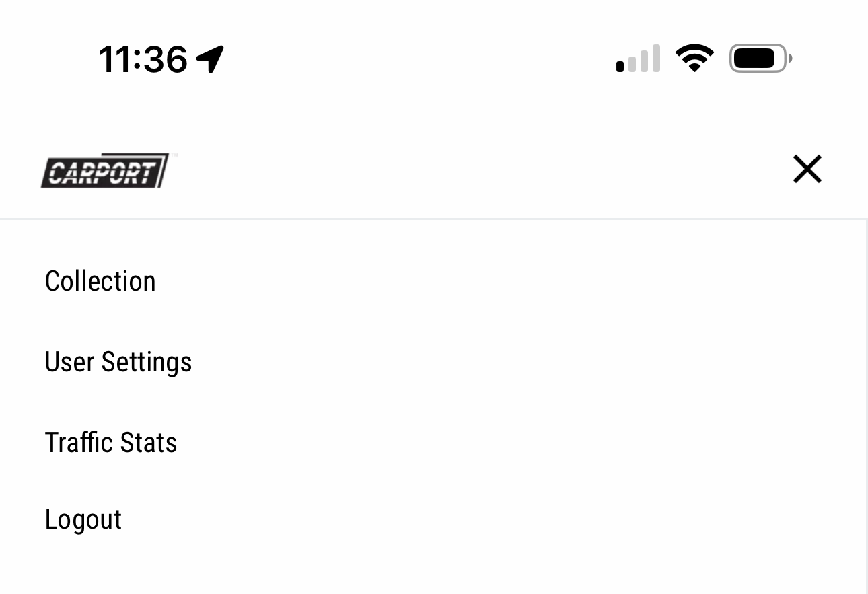Tap the Carport logo
Screen dimensions: 868x594
105,170
